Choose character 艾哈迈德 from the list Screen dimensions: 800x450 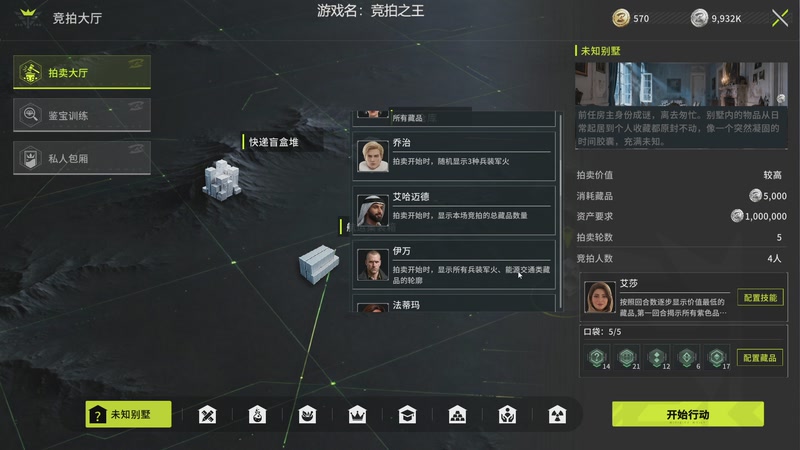pos(454,210)
